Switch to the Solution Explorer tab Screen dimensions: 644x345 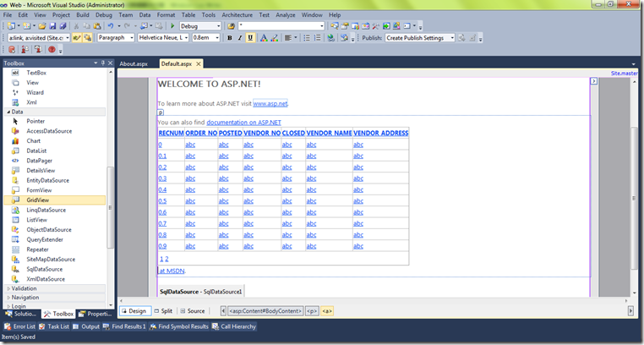tap(21, 314)
